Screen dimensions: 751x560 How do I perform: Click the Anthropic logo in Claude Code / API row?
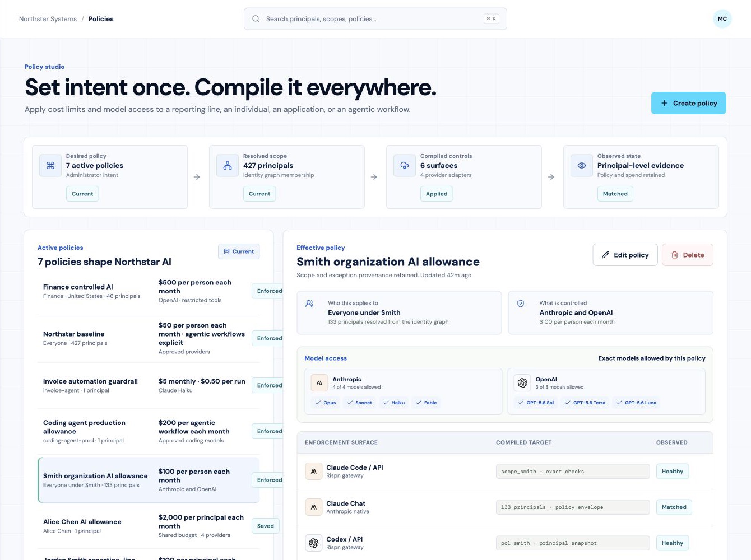(314, 472)
